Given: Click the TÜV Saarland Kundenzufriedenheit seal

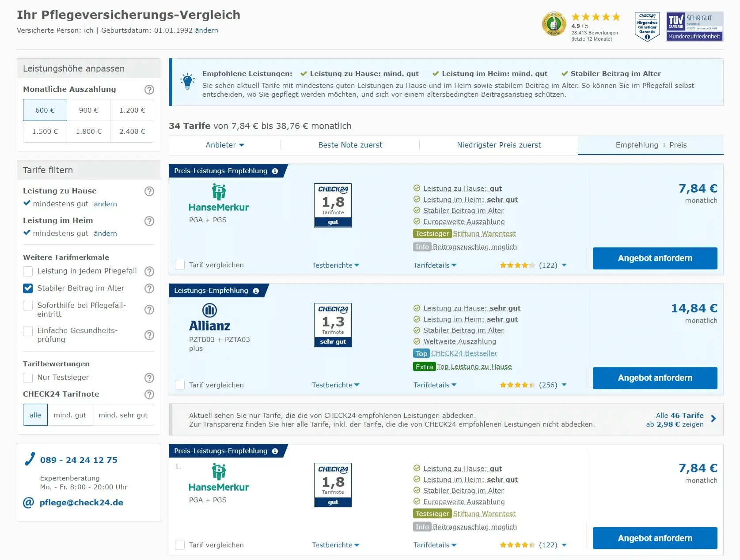Looking at the screenshot, I should point(694,26).
